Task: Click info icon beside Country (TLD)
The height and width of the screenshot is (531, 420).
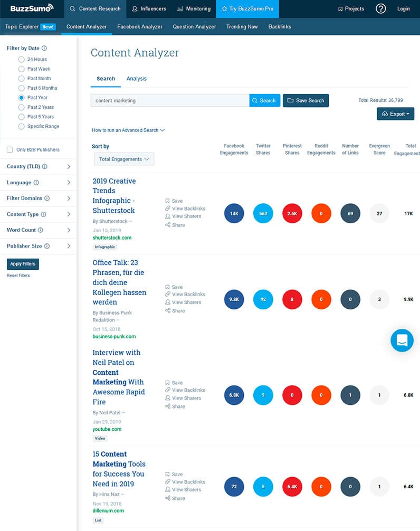Action: tap(45, 166)
